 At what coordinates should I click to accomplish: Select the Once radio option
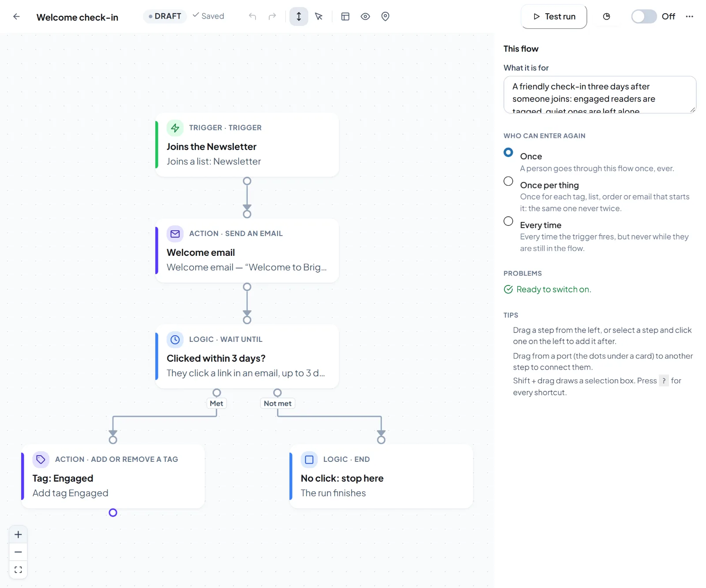coord(508,152)
